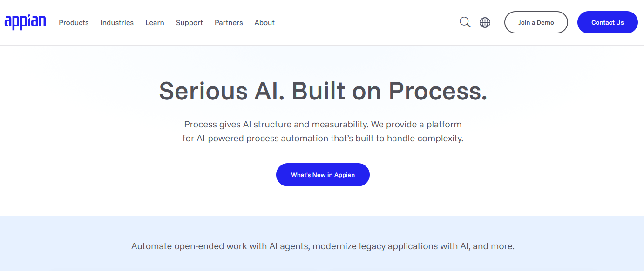644x271 pixels.
Task: Open the site search magnifier icon
Action: click(x=465, y=22)
